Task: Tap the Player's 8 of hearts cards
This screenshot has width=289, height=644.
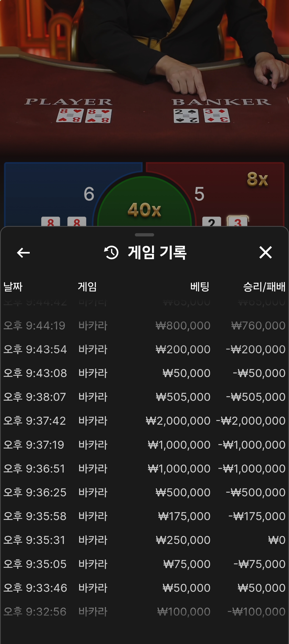Action: [84, 116]
